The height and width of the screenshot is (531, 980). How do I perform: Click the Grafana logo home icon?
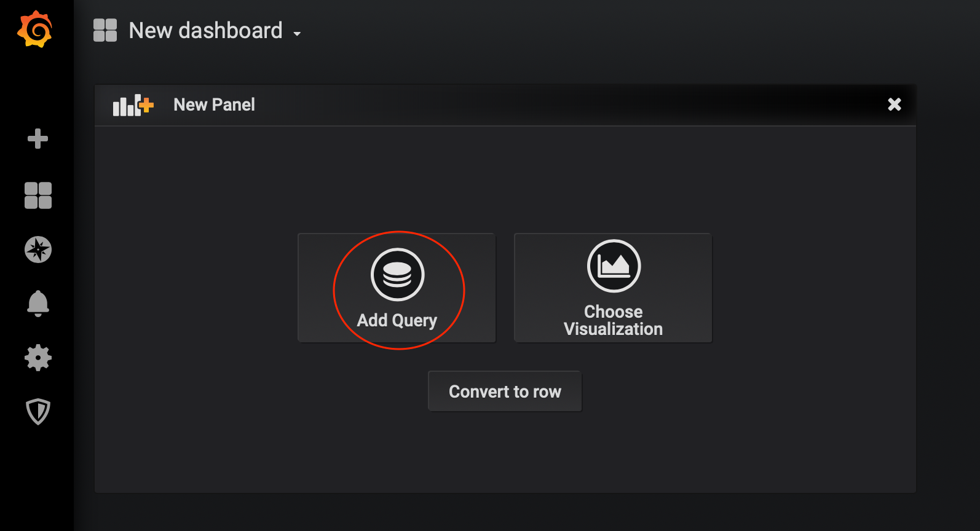35,29
